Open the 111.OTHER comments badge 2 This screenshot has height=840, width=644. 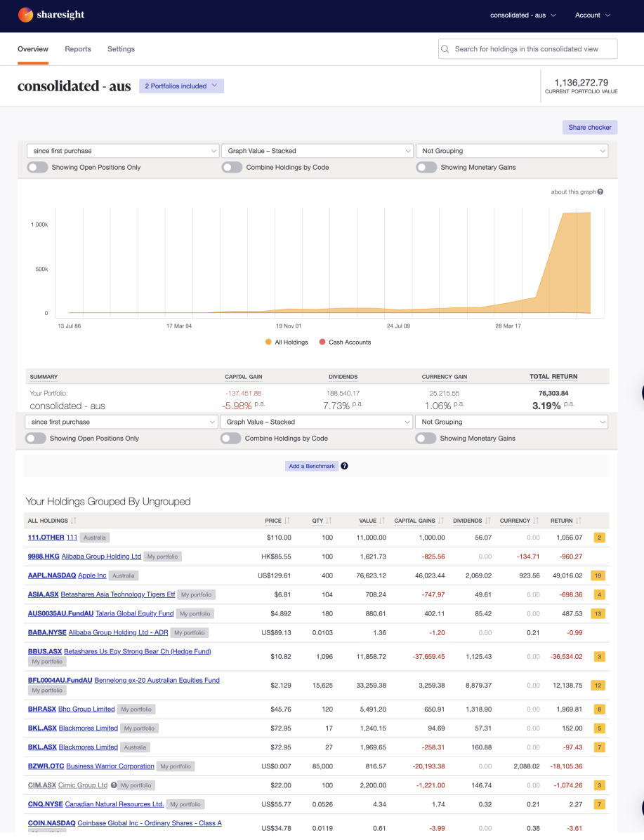[600, 538]
